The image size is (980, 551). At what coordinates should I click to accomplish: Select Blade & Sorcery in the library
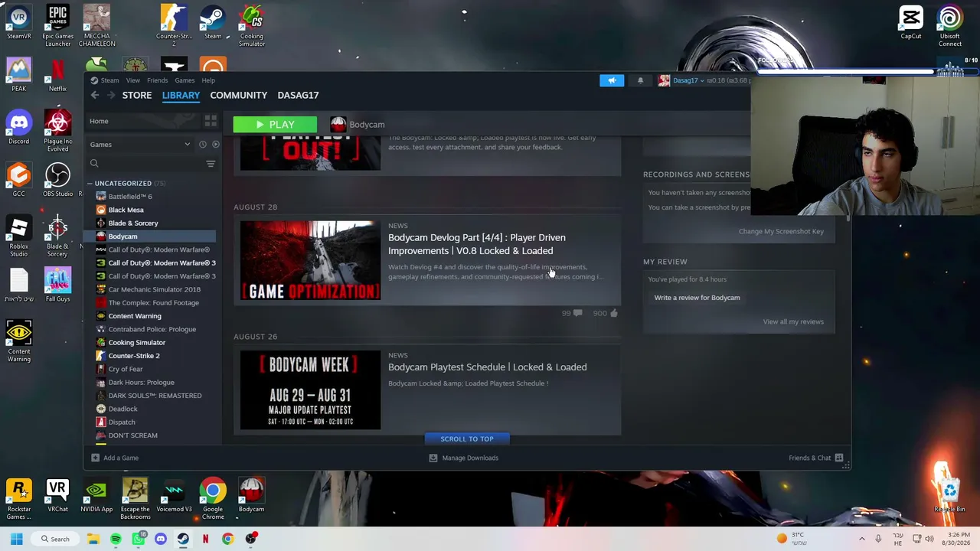pyautogui.click(x=133, y=223)
